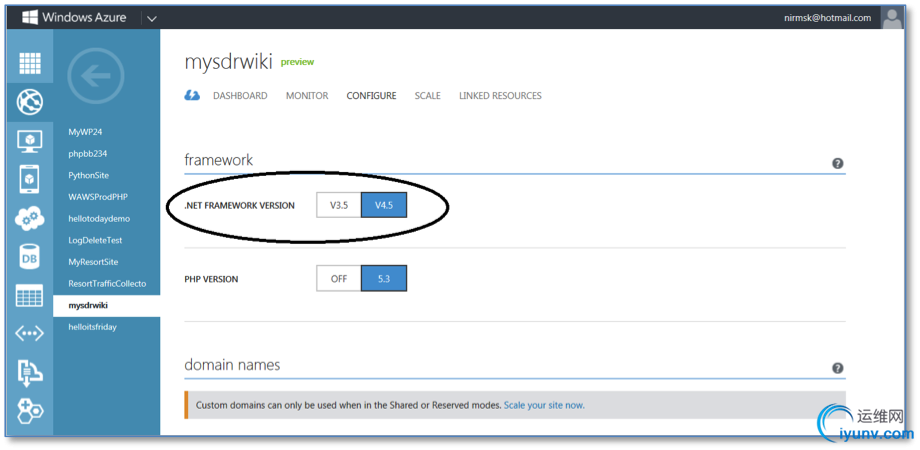Image resolution: width=920 pixels, height=450 pixels.
Task: Set .NET Framework version to V4.5
Action: [384, 205]
